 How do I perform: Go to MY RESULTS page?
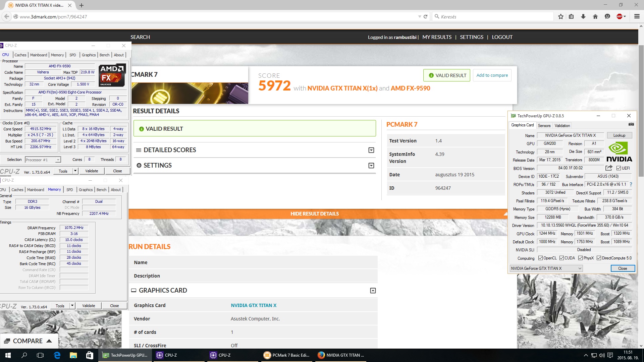pos(437,37)
